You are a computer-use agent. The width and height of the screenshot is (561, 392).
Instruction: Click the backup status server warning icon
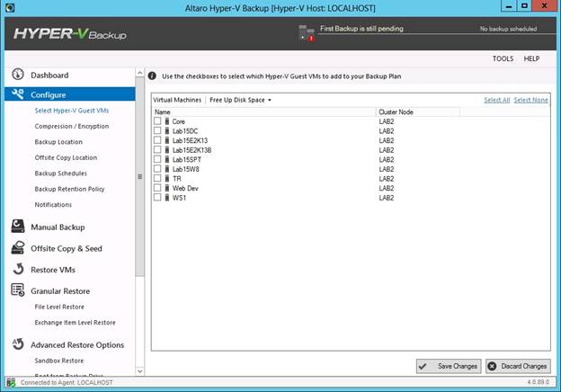click(307, 33)
